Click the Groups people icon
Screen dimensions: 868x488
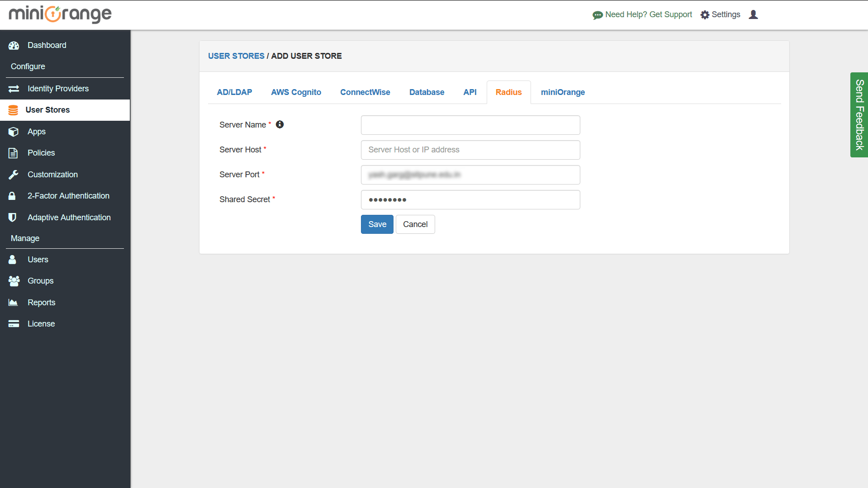14,281
